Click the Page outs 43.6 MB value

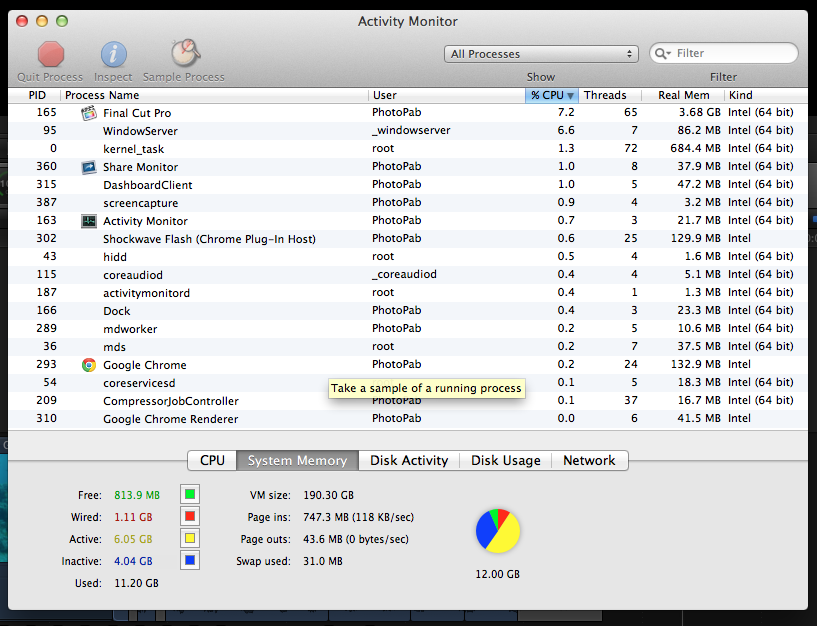pyautogui.click(x=356, y=539)
